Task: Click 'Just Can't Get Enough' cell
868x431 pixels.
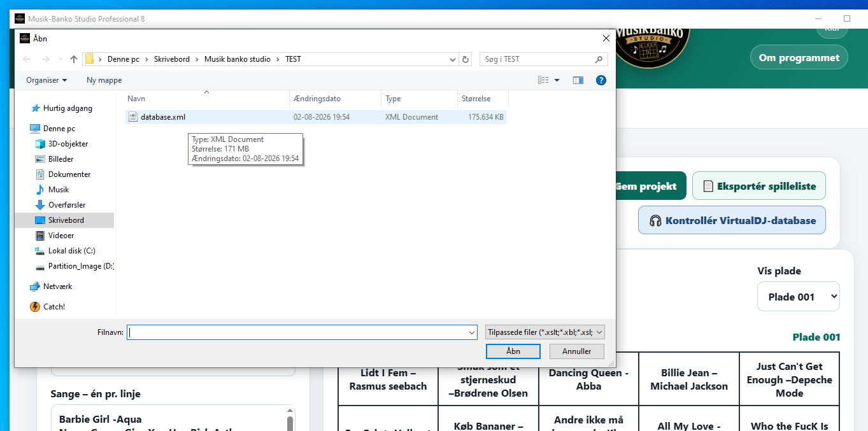Action: tap(789, 379)
